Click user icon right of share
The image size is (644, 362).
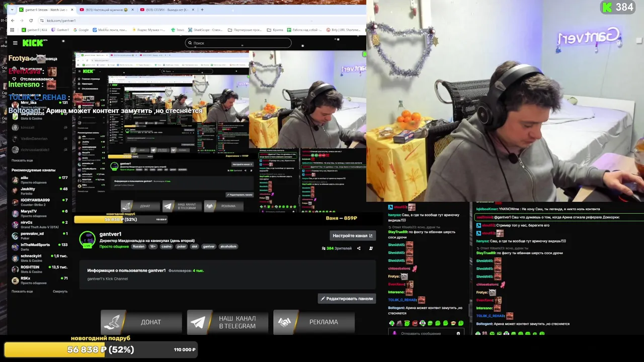coord(371,248)
